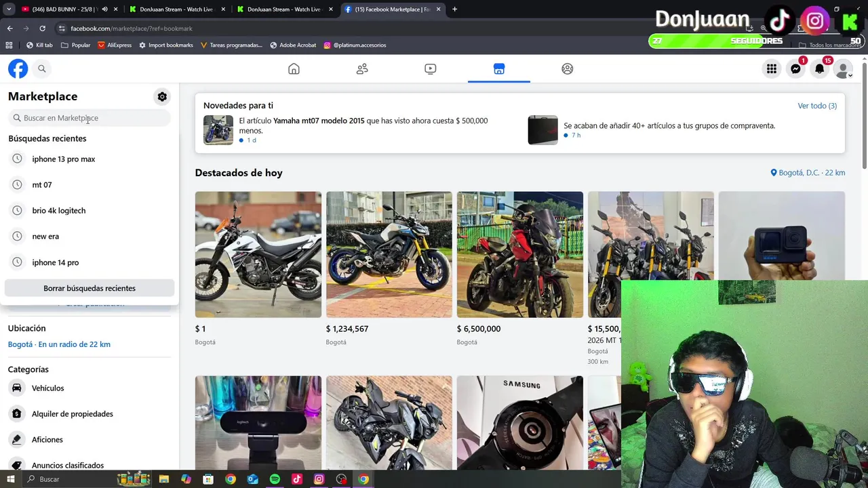The image size is (868, 488).
Task: Go to the Facebook Home icon
Action: (294, 68)
